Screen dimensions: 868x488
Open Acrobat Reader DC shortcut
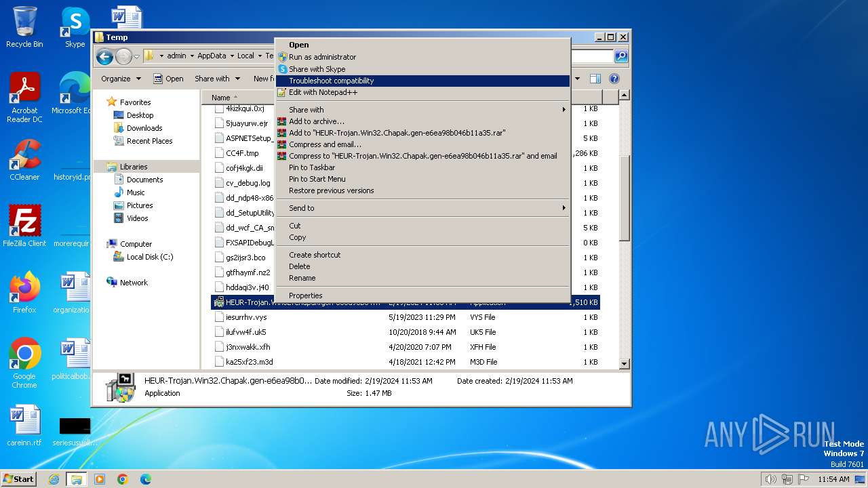point(24,97)
